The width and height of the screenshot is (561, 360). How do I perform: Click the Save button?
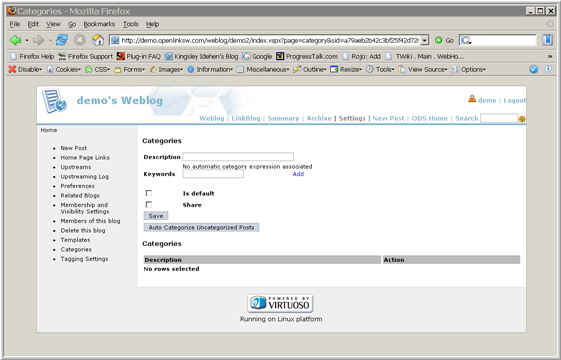[x=156, y=216]
